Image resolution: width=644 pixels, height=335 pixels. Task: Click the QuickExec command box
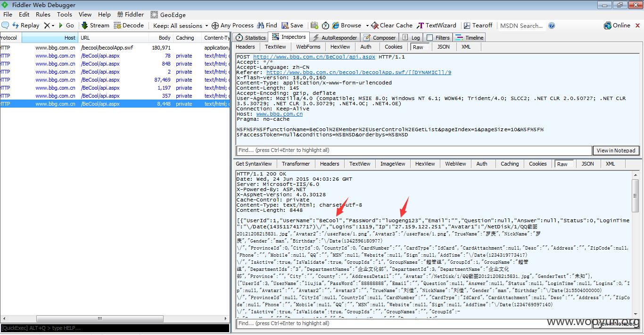pos(115,328)
